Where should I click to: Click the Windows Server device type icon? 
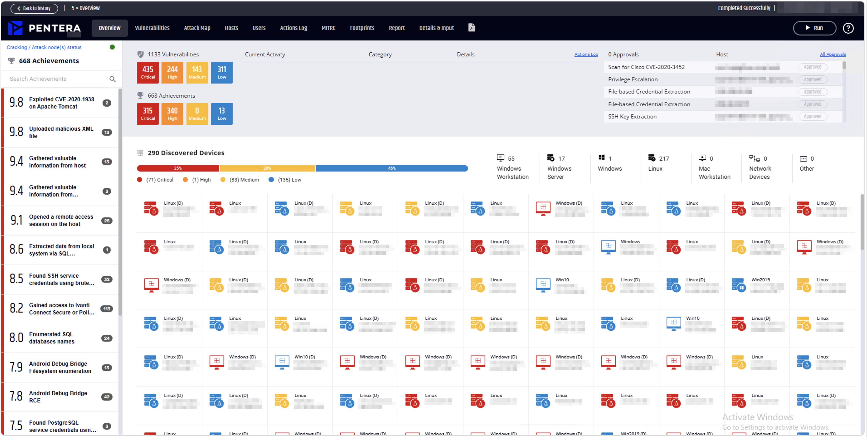551,158
